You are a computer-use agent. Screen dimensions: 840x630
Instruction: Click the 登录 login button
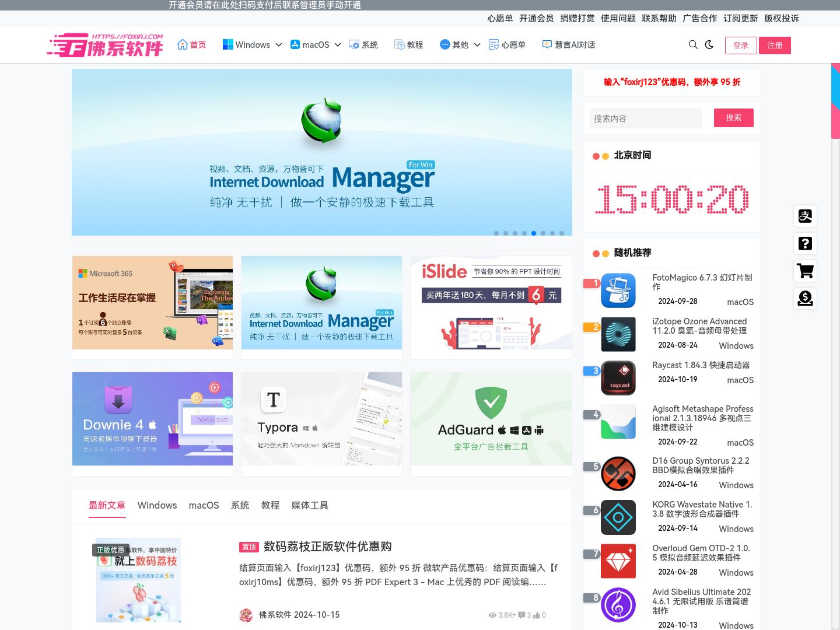tap(741, 45)
